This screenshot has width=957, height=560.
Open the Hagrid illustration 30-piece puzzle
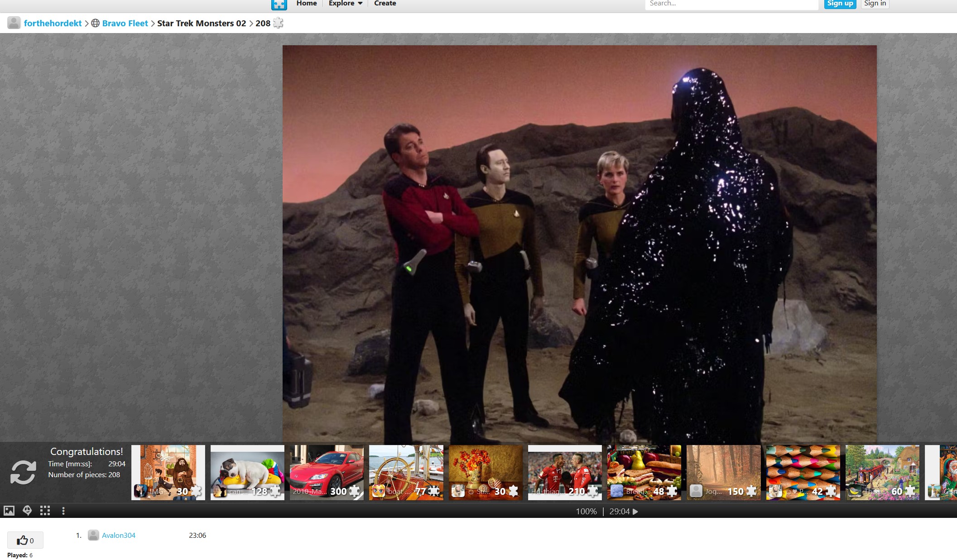pyautogui.click(x=168, y=472)
